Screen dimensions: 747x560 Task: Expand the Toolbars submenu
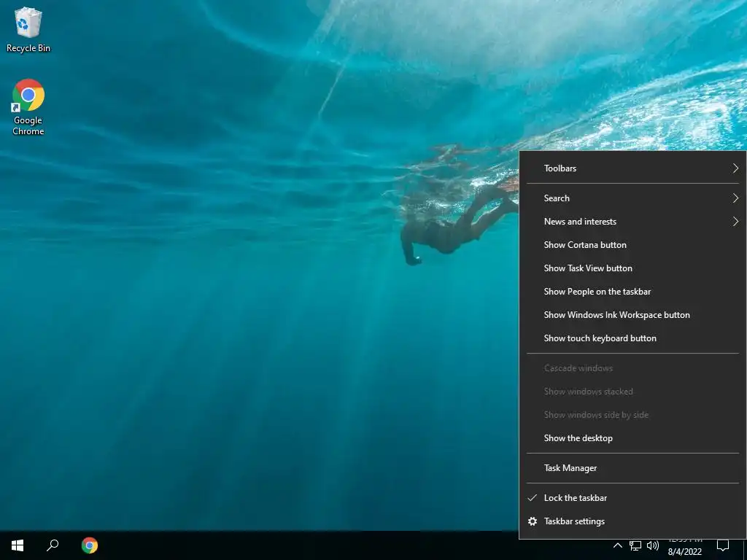click(632, 168)
